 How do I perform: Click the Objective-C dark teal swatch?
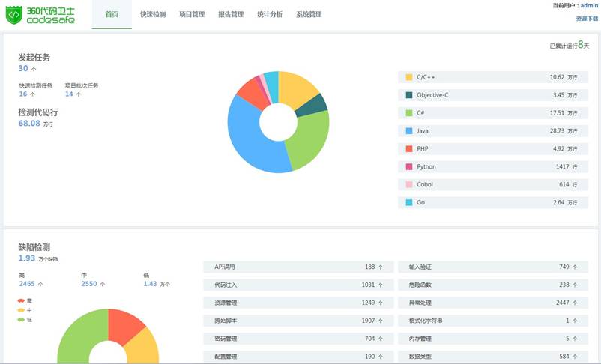tap(409, 95)
